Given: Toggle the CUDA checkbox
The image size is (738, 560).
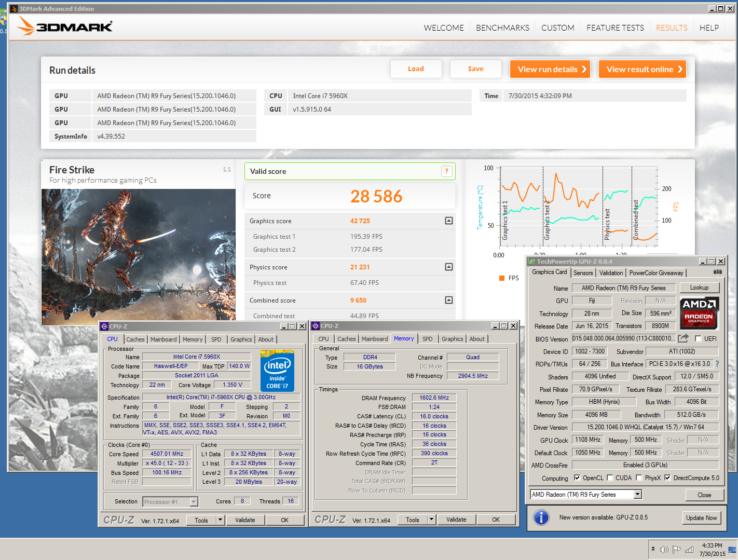Looking at the screenshot, I should click(610, 477).
